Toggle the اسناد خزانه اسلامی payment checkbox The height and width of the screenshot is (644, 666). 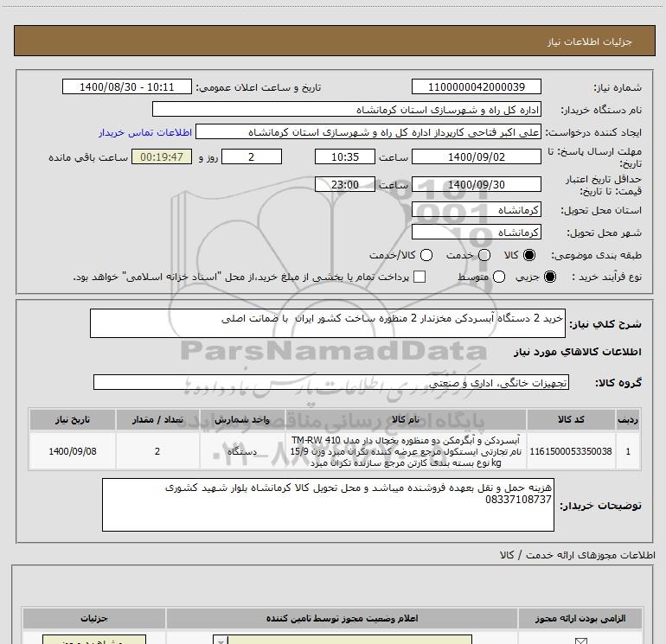tap(419, 277)
